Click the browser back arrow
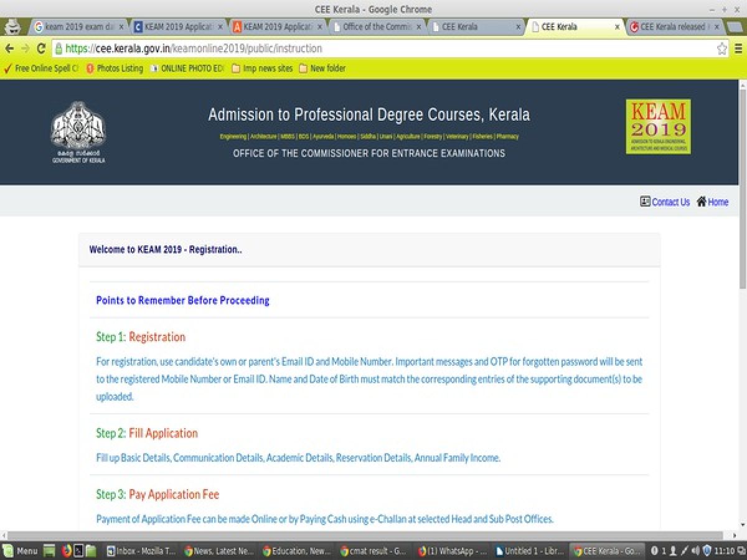747x560 pixels. coord(9,49)
